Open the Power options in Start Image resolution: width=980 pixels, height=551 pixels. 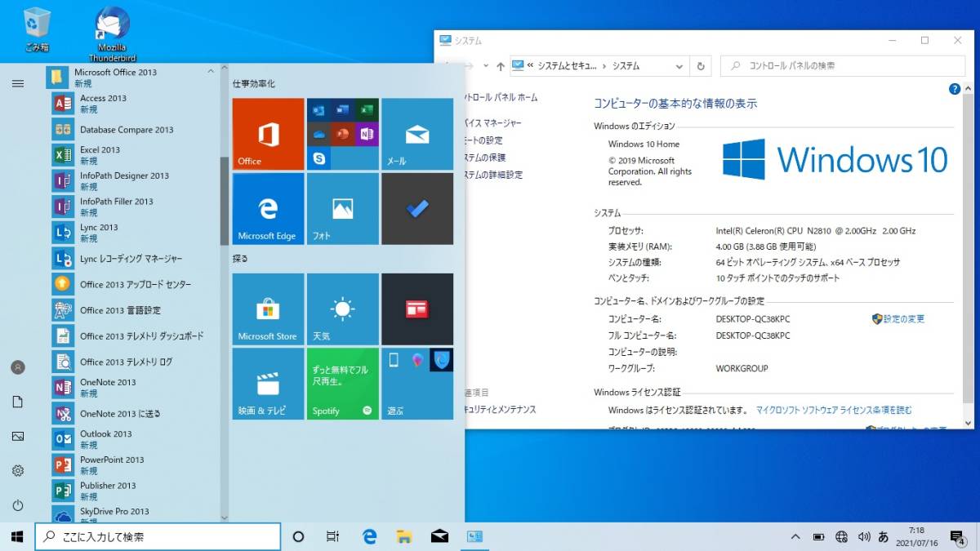[x=18, y=506]
